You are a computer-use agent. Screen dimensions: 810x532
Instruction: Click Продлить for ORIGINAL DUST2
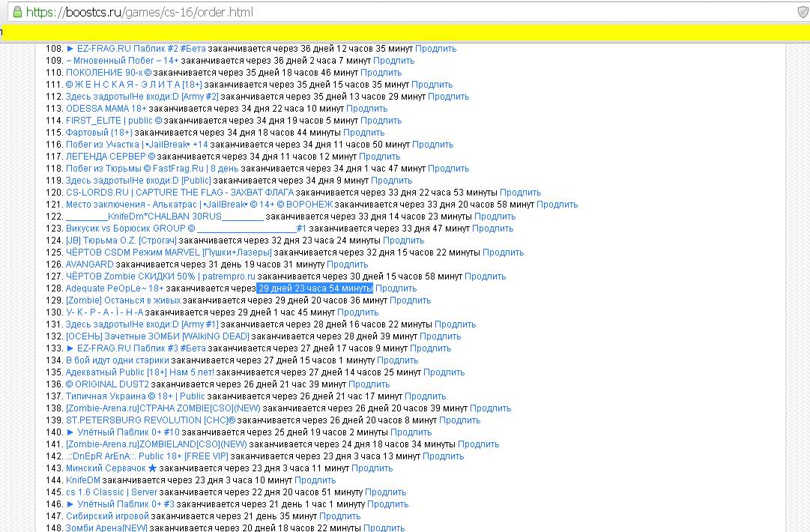369,384
